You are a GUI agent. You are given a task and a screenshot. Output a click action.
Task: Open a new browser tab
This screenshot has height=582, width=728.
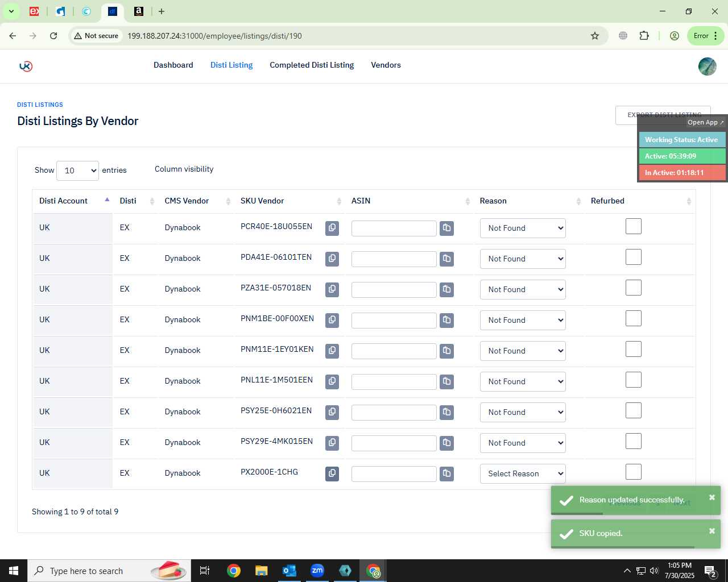click(x=162, y=11)
